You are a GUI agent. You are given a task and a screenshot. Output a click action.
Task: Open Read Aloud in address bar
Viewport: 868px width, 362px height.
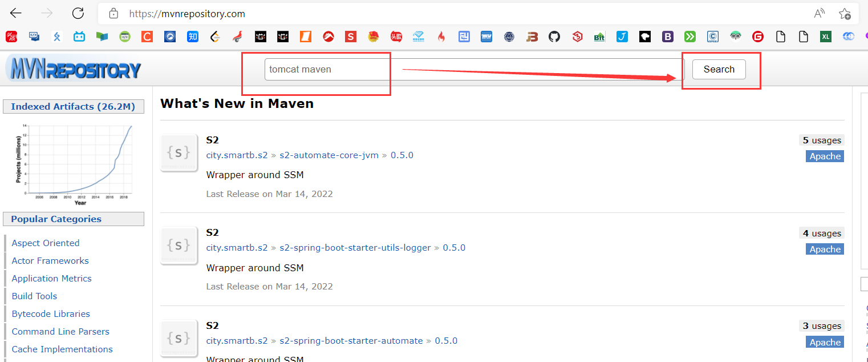coord(820,13)
